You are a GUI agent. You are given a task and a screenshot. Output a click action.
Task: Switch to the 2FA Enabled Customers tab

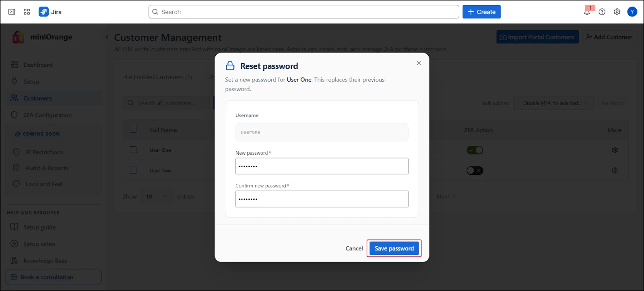click(157, 77)
